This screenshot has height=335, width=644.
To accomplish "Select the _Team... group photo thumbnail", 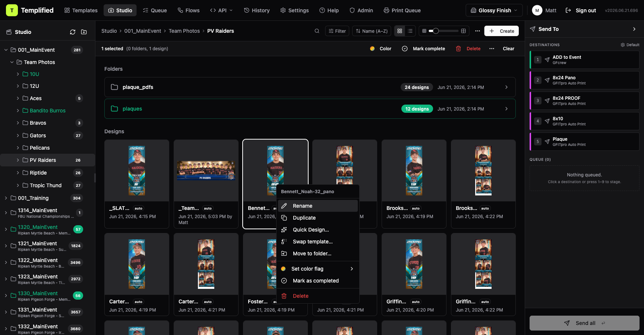I will click(206, 170).
